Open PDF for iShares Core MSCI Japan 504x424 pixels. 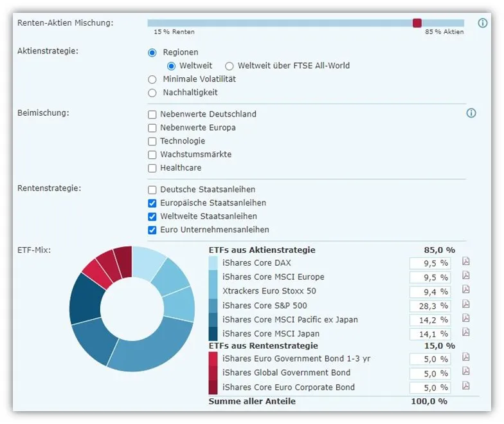[x=466, y=332]
